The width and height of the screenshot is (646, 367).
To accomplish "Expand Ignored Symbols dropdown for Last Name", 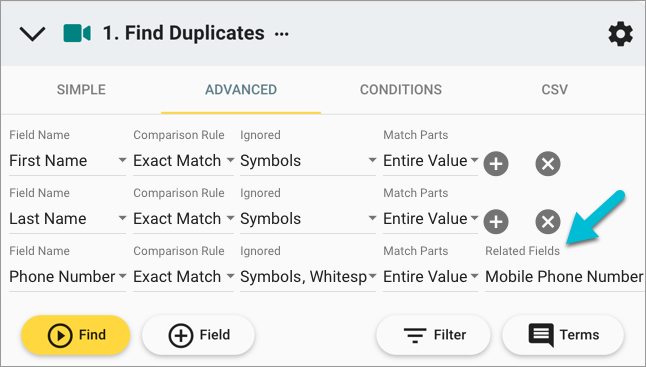I will point(308,219).
